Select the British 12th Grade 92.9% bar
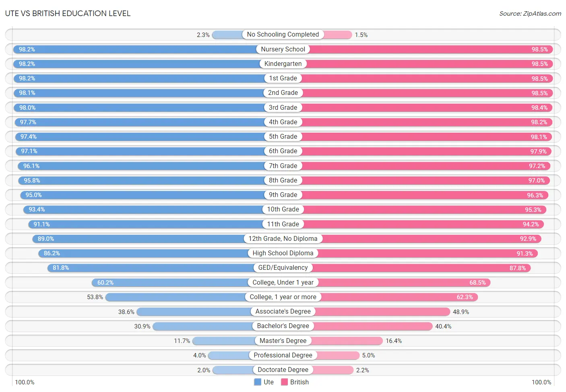Image resolution: width=566 pixels, height=392 pixels. (432, 239)
